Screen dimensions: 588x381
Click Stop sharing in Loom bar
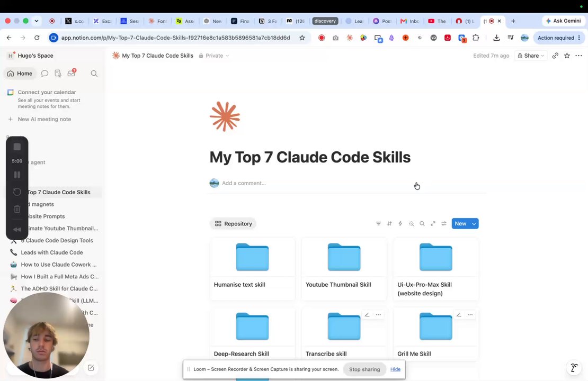click(x=364, y=369)
